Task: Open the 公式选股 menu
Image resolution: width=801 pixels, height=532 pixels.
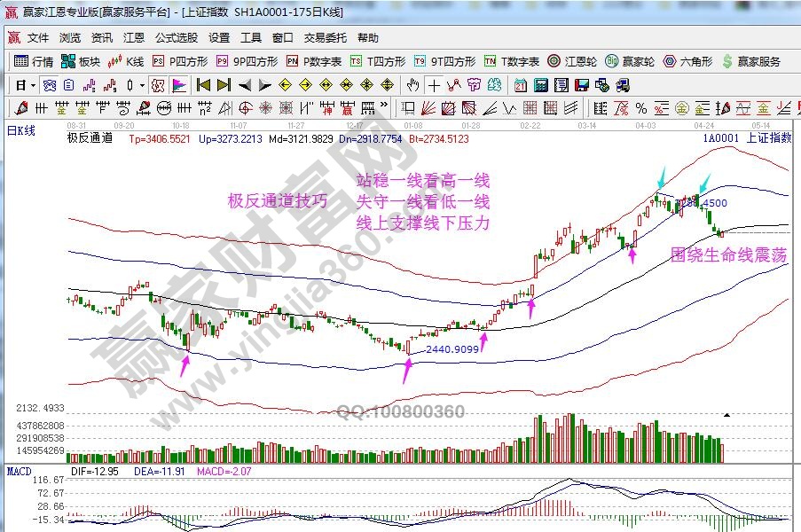Action: [x=177, y=38]
